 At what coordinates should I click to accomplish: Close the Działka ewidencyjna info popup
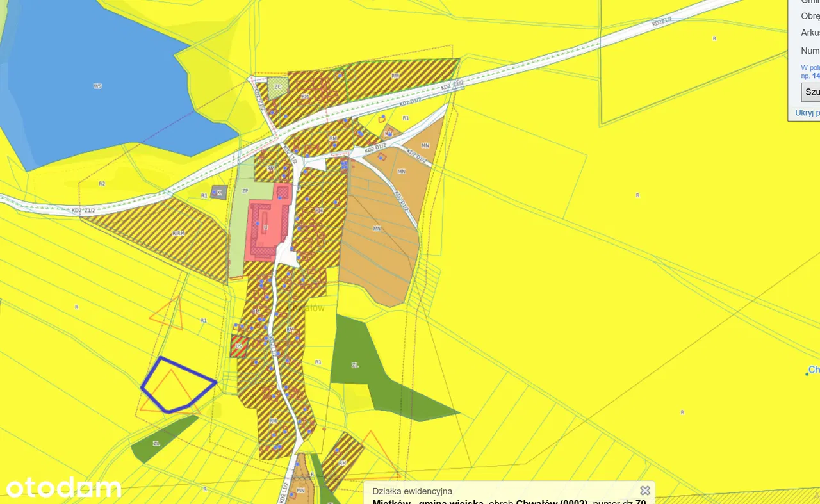click(x=645, y=491)
